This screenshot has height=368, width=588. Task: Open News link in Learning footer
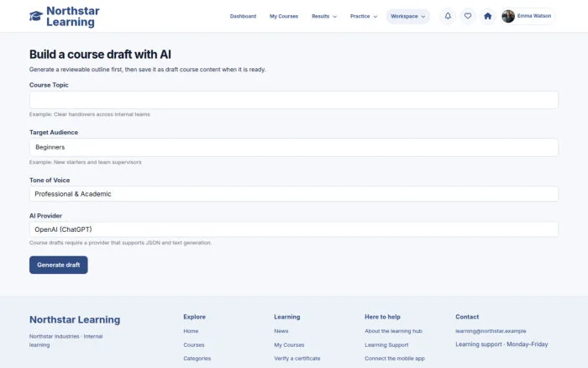click(x=281, y=331)
